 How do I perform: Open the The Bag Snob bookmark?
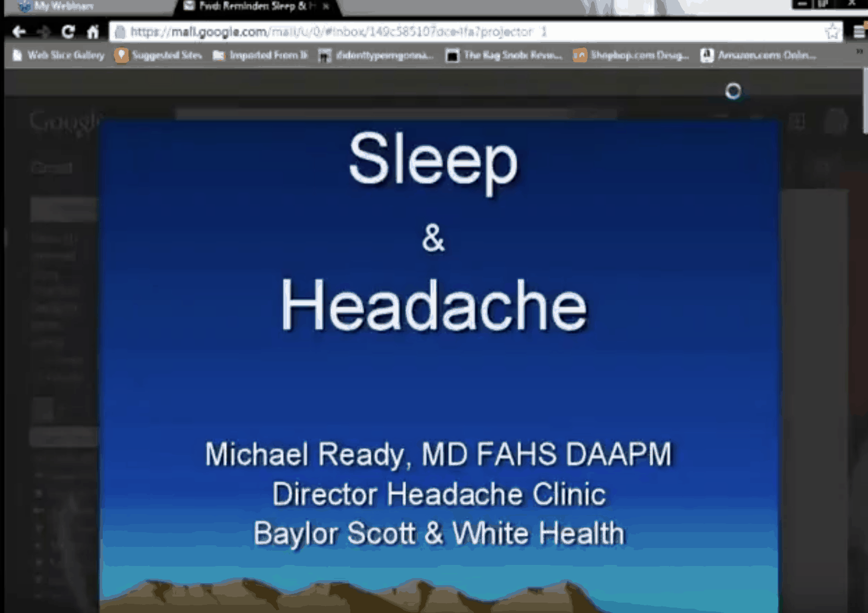click(x=504, y=55)
